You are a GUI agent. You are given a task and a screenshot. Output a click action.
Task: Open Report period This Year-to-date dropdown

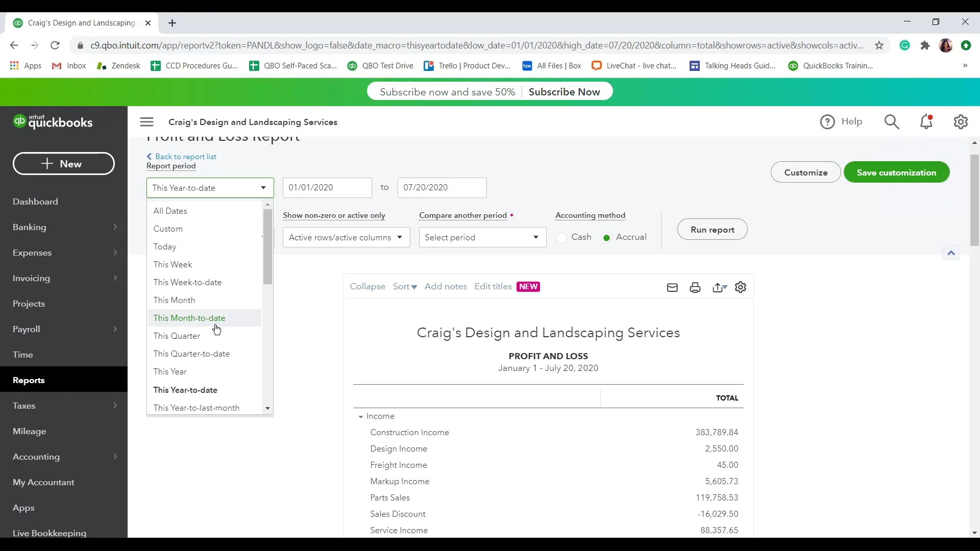pyautogui.click(x=210, y=188)
